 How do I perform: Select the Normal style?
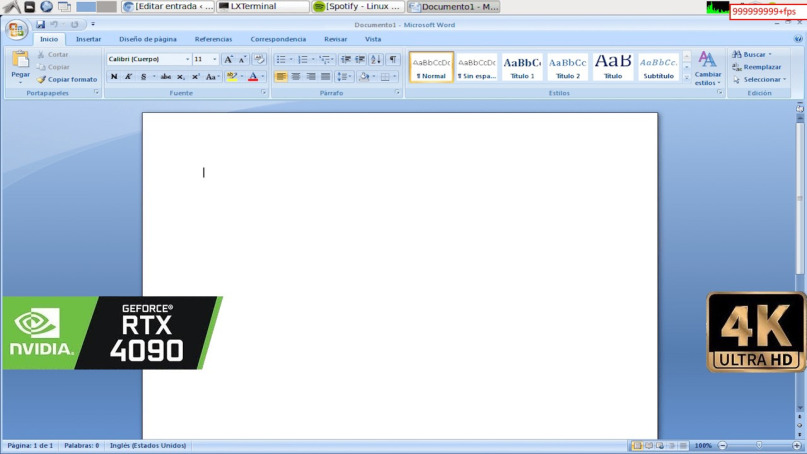431,67
